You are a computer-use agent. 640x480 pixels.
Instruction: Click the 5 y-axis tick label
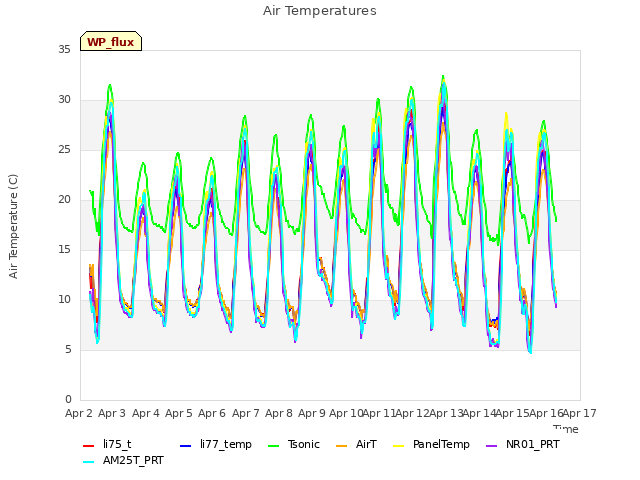pyautogui.click(x=68, y=349)
